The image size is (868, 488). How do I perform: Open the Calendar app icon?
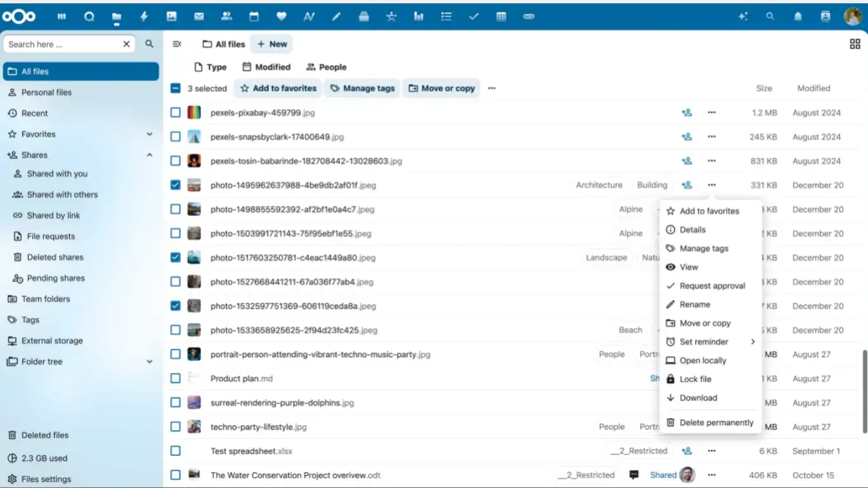[x=254, y=17]
